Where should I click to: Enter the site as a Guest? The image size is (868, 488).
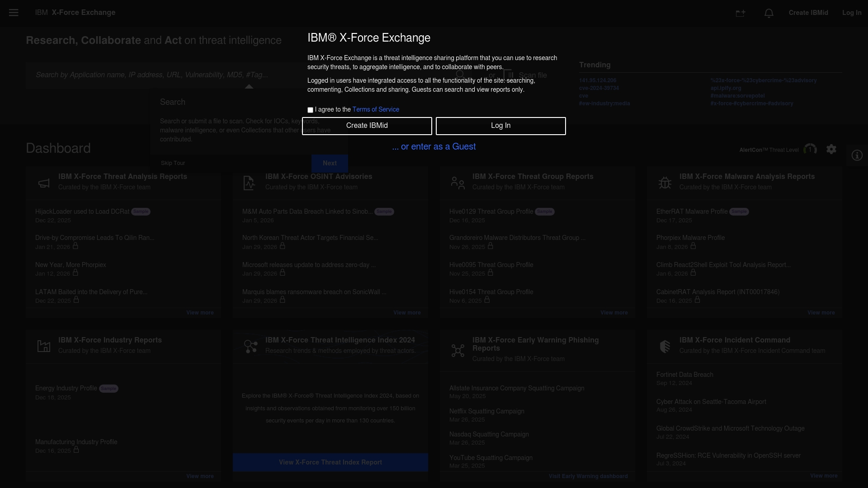point(434,146)
